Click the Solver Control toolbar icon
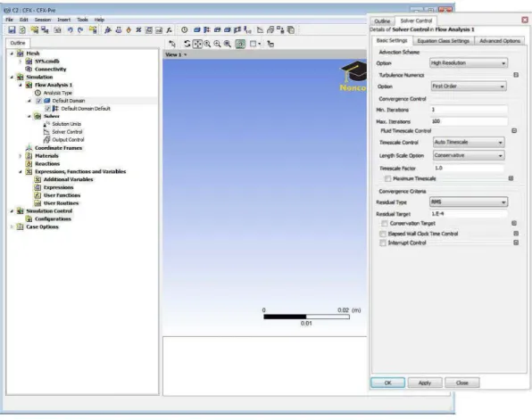Image resolution: width=532 pixels, height=420 pixels. click(261, 30)
